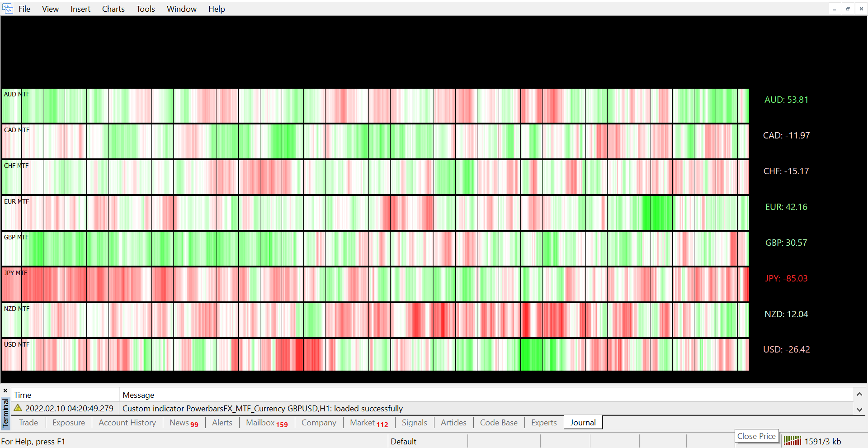Click the Message column header

[x=138, y=395]
